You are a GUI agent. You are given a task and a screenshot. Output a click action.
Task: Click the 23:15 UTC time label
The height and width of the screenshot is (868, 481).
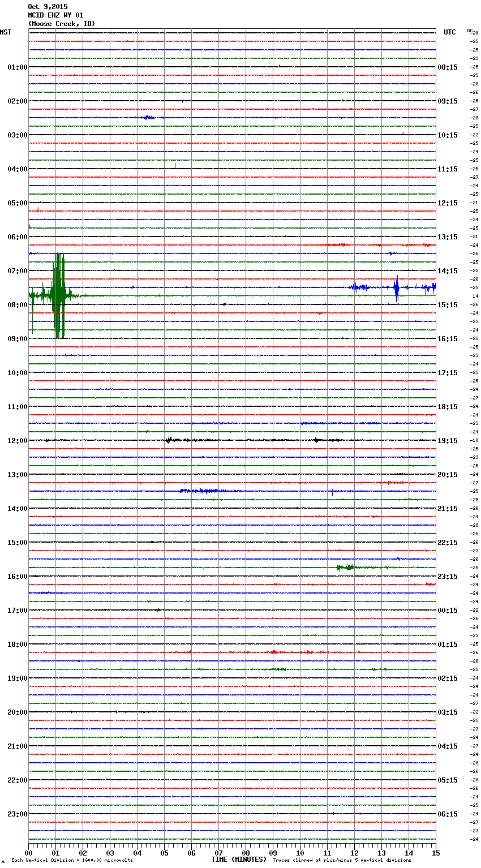(448, 577)
